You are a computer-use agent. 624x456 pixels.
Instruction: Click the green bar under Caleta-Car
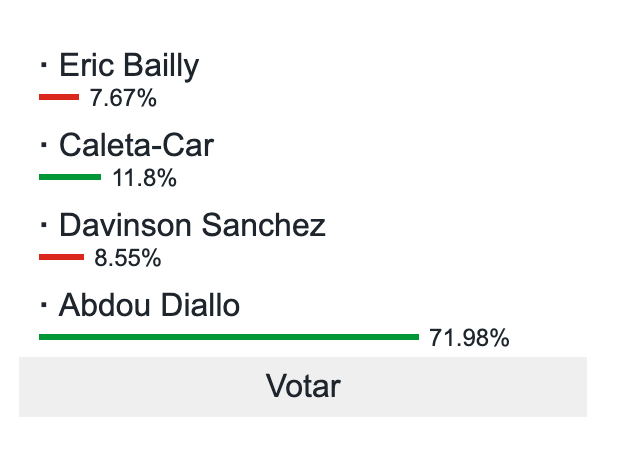click(70, 177)
